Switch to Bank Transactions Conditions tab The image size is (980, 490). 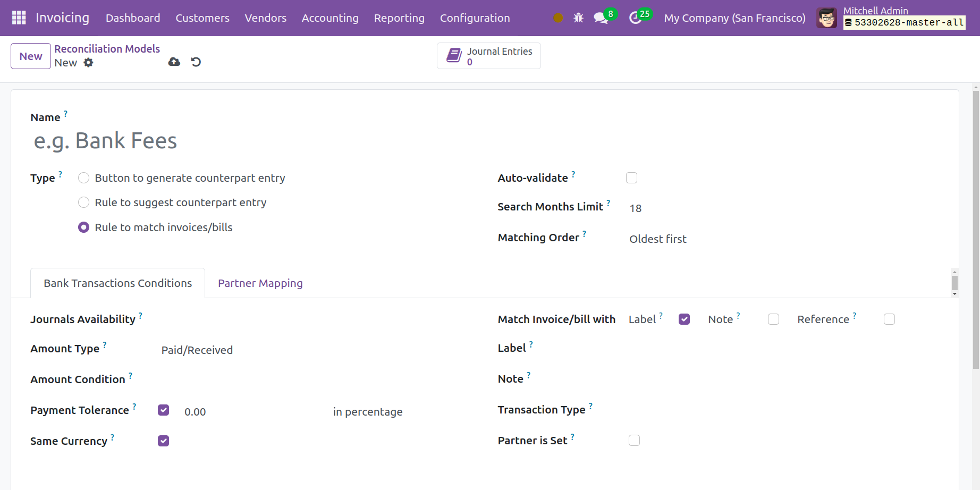coord(117,283)
